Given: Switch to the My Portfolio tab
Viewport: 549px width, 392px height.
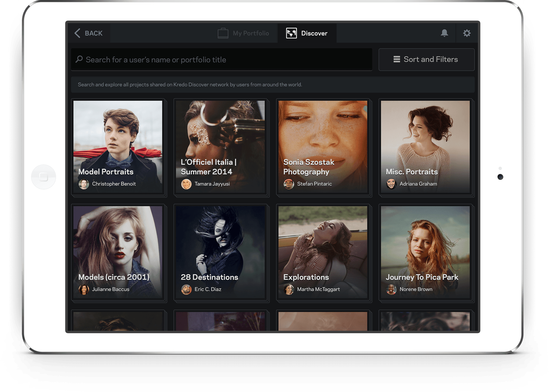Looking at the screenshot, I should (x=244, y=33).
